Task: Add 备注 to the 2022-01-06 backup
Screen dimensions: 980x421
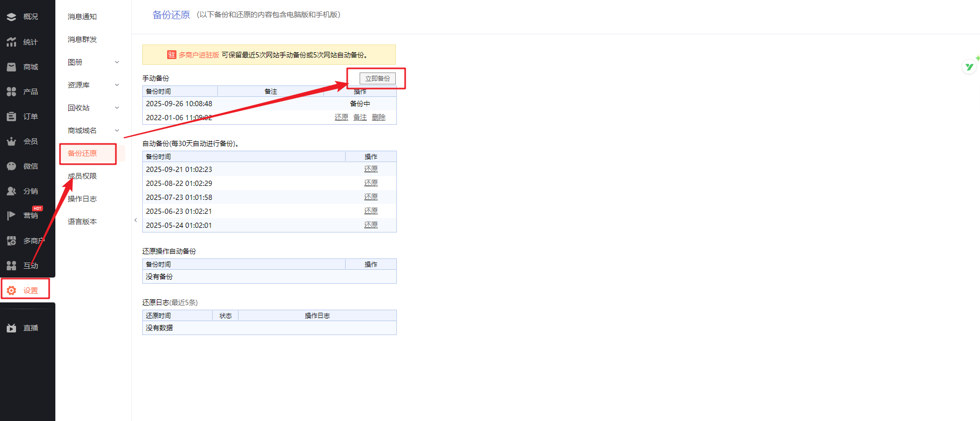Action: click(x=360, y=118)
